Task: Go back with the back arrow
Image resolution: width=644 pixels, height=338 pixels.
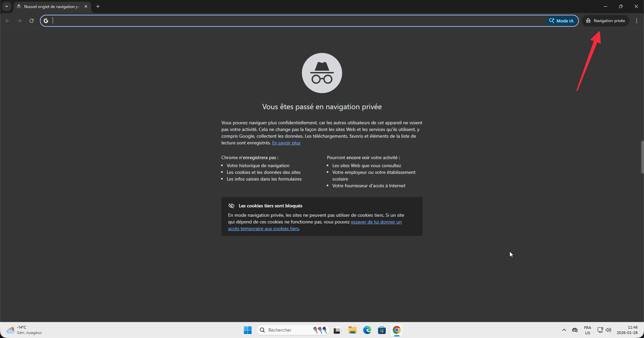Action: click(7, 21)
